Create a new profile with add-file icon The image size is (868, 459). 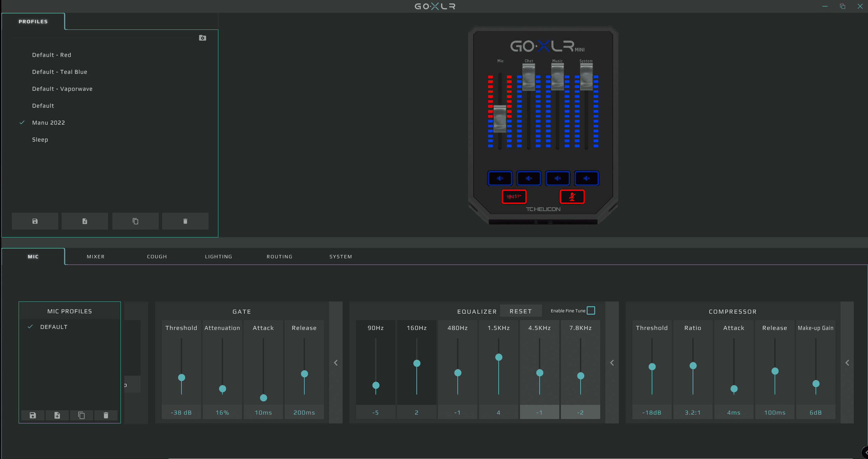coord(85,221)
